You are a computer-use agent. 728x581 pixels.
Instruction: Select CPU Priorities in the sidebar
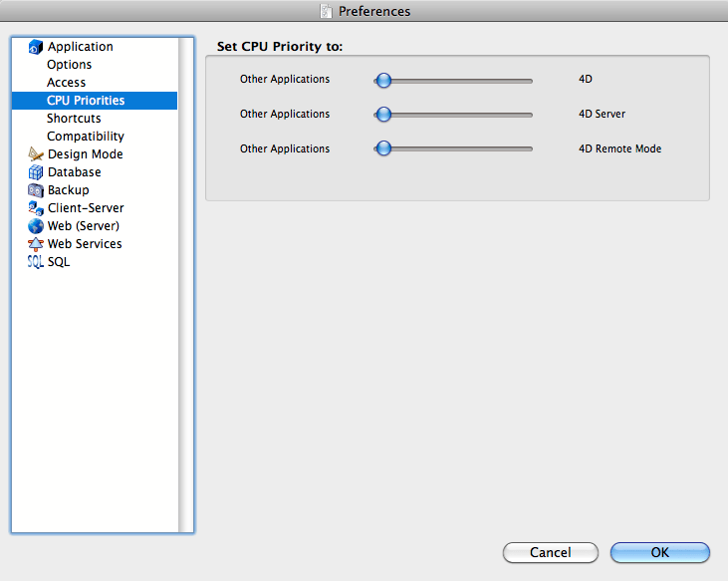coord(95,101)
